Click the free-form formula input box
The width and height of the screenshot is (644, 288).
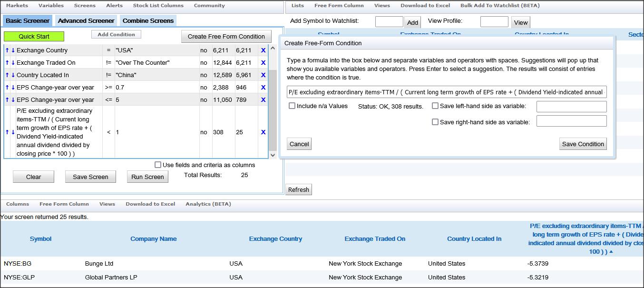pos(446,92)
